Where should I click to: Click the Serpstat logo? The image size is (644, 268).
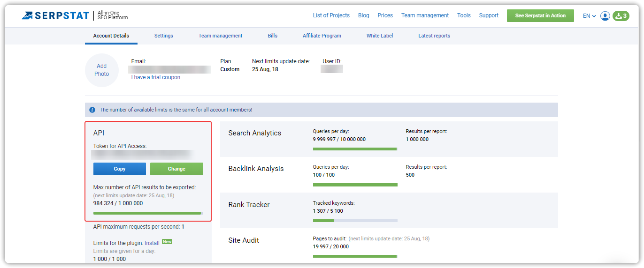(55, 15)
